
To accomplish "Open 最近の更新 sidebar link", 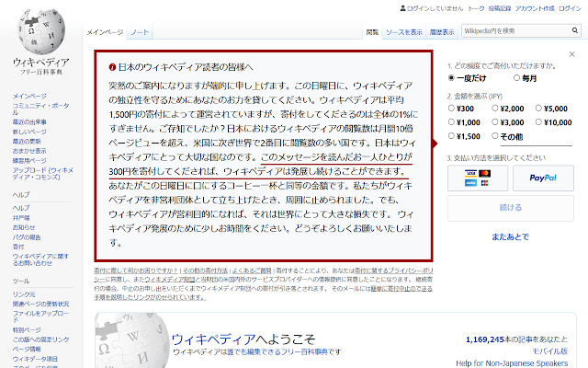I will click(27, 141).
